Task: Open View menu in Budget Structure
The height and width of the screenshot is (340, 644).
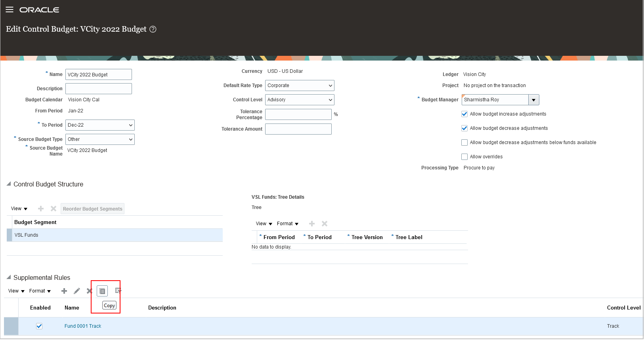Action: click(19, 209)
